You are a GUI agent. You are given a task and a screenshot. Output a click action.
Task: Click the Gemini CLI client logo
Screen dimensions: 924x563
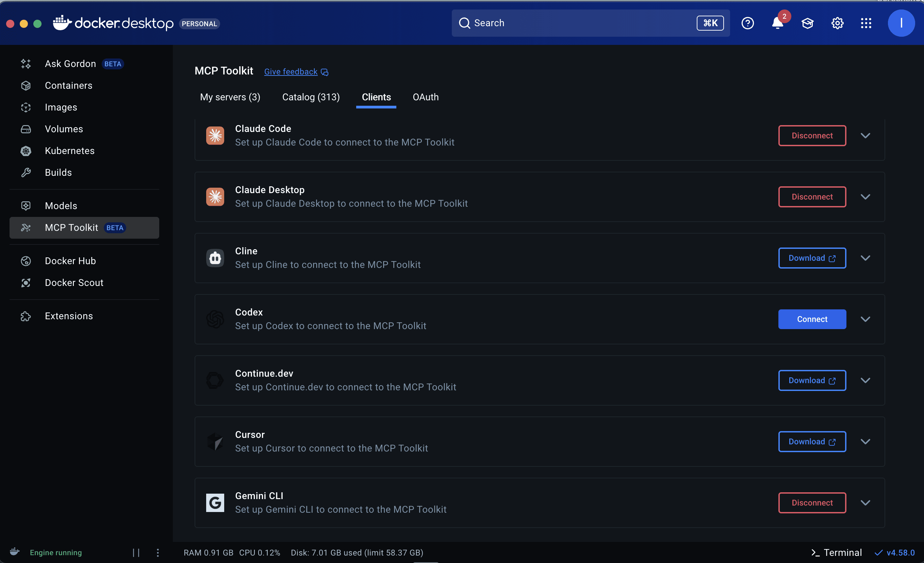click(x=215, y=502)
